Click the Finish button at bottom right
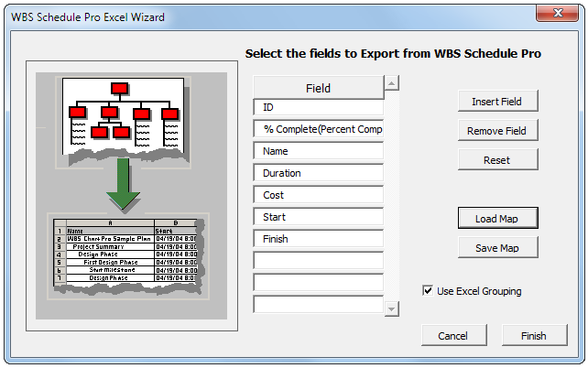The height and width of the screenshot is (368, 588). (x=534, y=335)
